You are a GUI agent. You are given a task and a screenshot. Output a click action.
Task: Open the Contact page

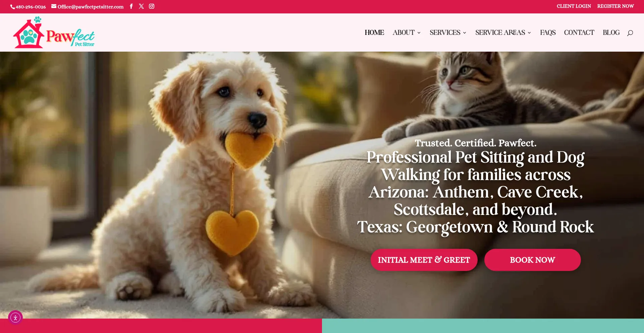point(579,33)
